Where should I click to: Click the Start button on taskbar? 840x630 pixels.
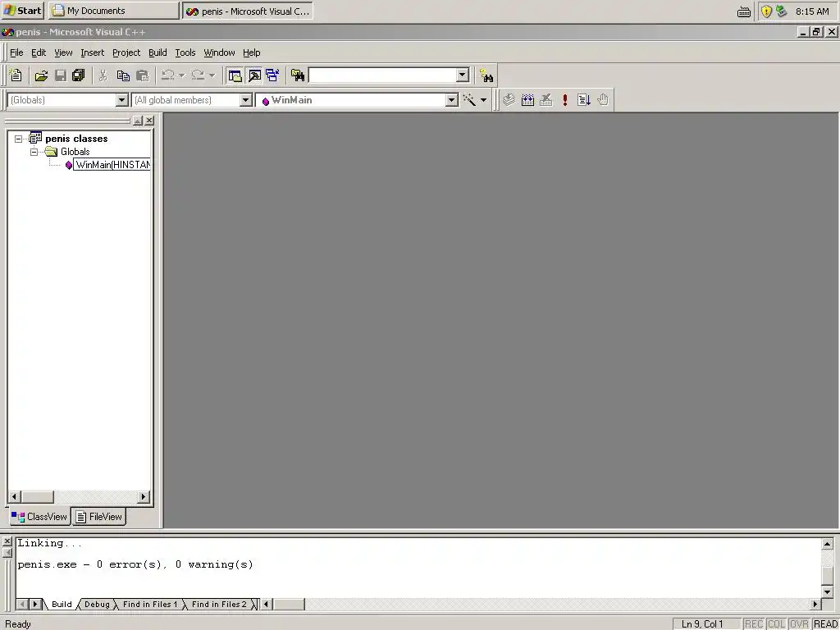[x=22, y=10]
